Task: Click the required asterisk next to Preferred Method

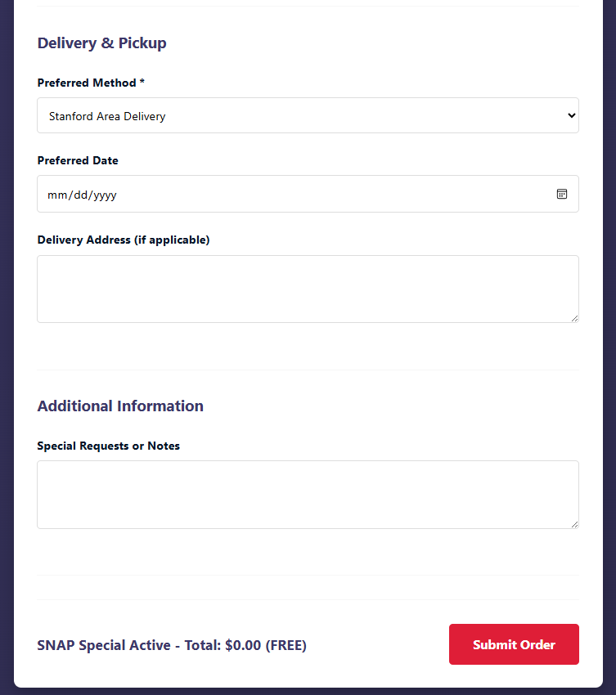Action: coord(142,83)
